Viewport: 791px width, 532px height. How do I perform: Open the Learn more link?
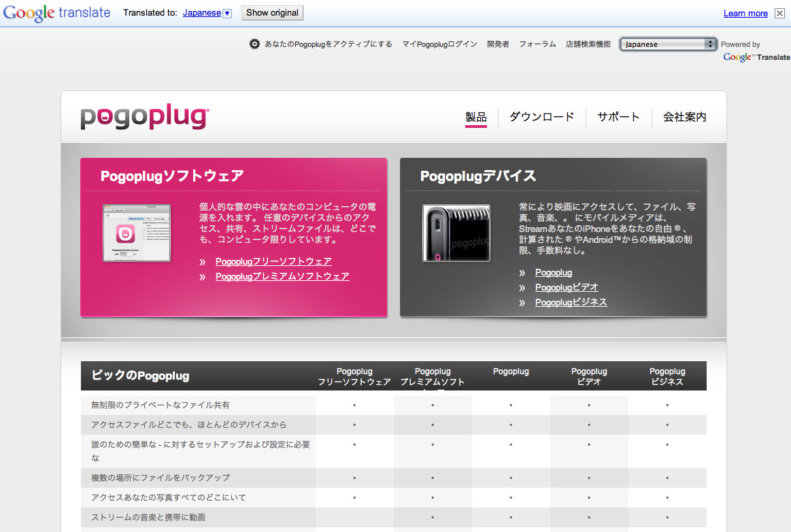(x=745, y=13)
